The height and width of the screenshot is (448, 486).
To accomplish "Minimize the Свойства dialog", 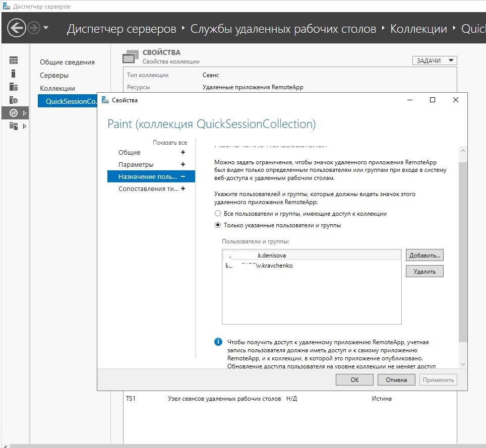I will 410,100.
